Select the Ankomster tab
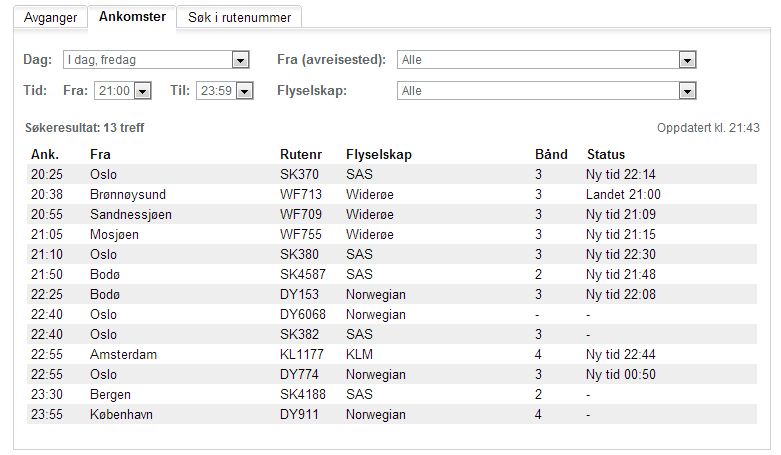The image size is (781, 455). (x=132, y=17)
